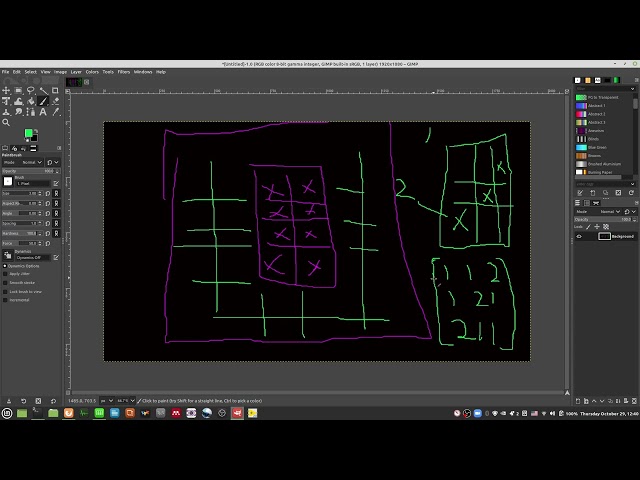Enable the Incremental checkbox
The image size is (640, 480).
click(x=5, y=300)
